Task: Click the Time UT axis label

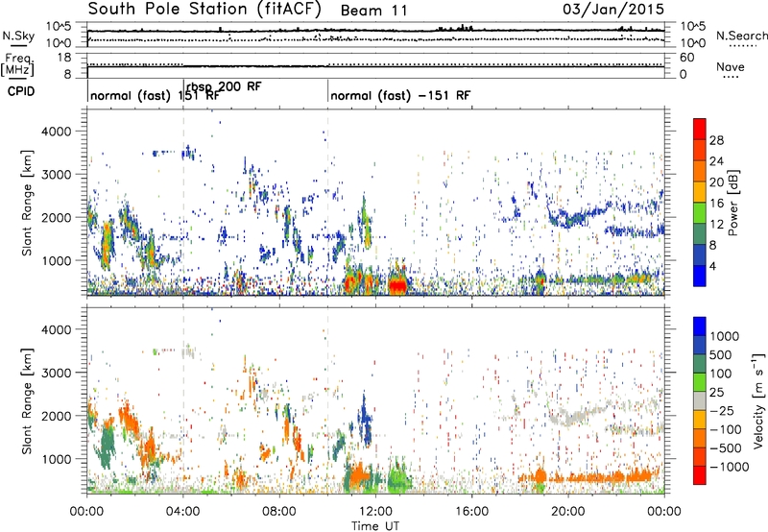Action: [x=375, y=526]
